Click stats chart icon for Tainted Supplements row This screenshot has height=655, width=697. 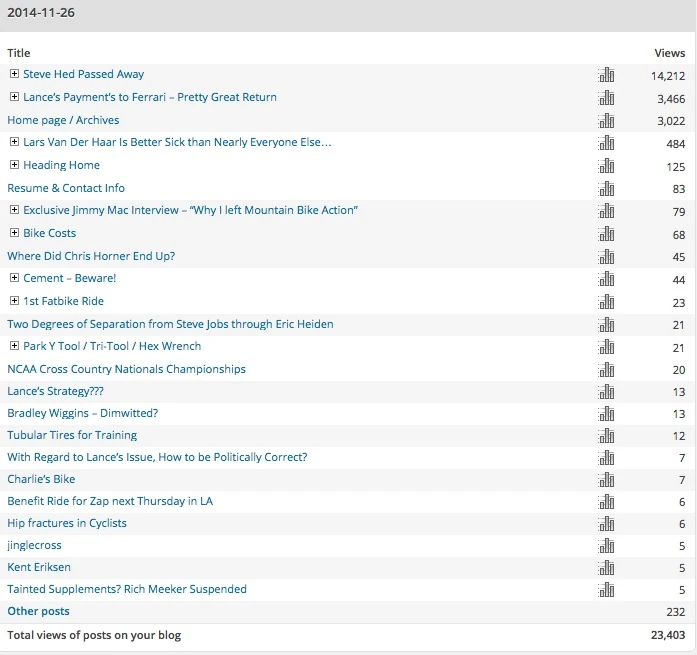tap(606, 590)
